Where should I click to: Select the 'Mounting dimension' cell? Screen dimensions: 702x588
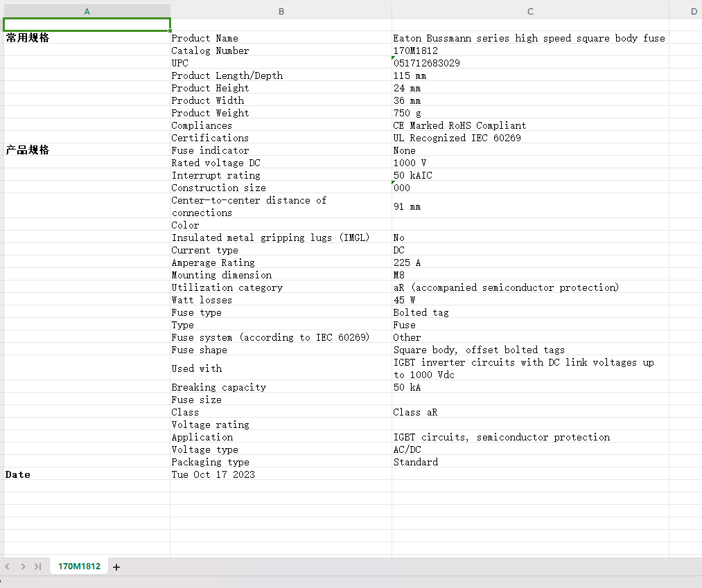point(281,275)
